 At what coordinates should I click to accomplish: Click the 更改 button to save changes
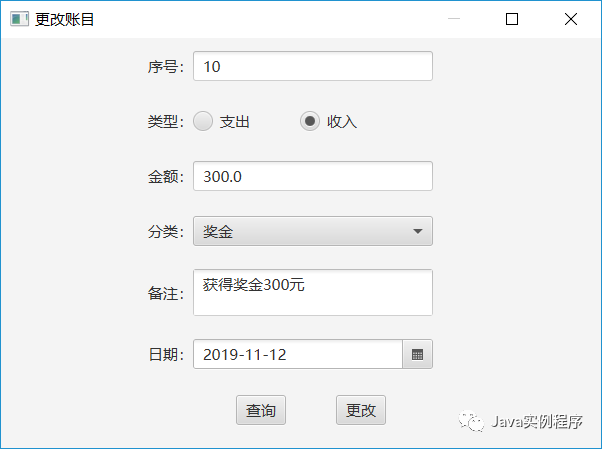(x=361, y=410)
